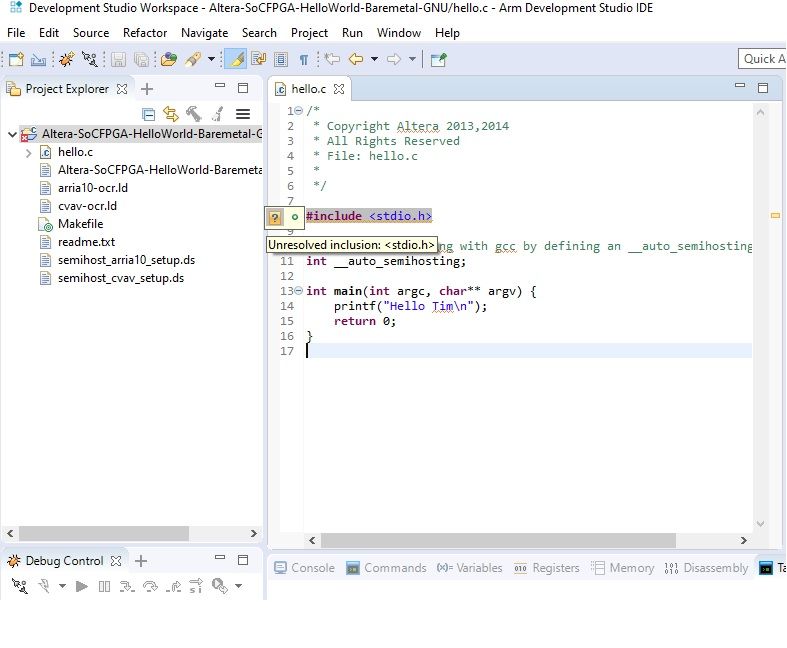Screen dimensions: 787x648
Task: Open the Project menu
Action: coord(309,33)
